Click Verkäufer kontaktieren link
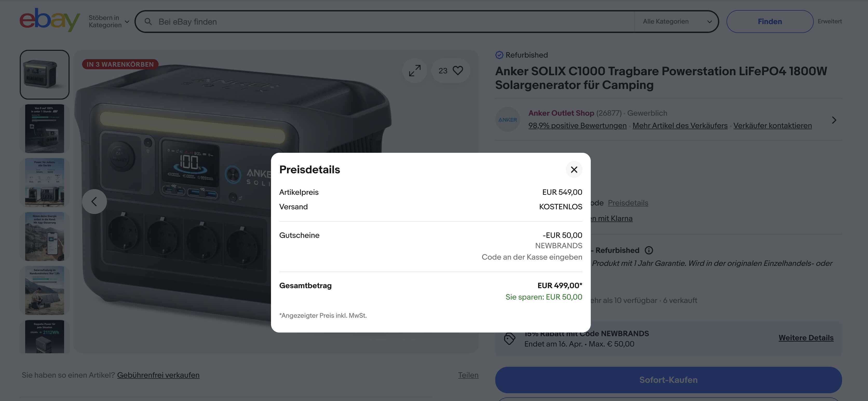The width and height of the screenshot is (868, 401). 772,126
